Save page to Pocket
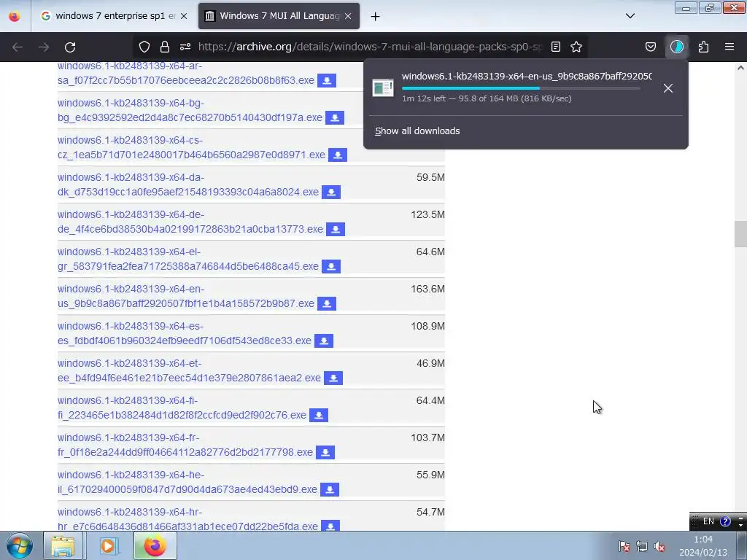 pos(650,47)
